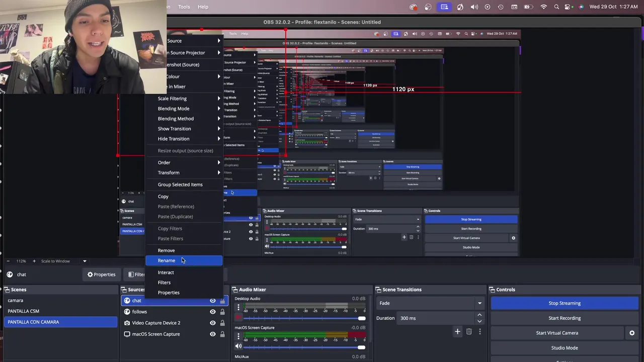Click the globe icon of the chat source
This screenshot has width=644, height=362.
pos(127,301)
